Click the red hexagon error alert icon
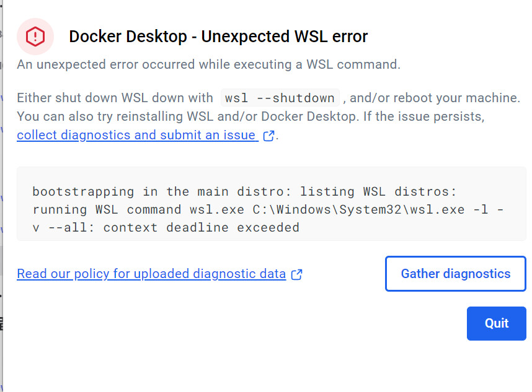The height and width of the screenshot is (392, 532). coord(35,37)
